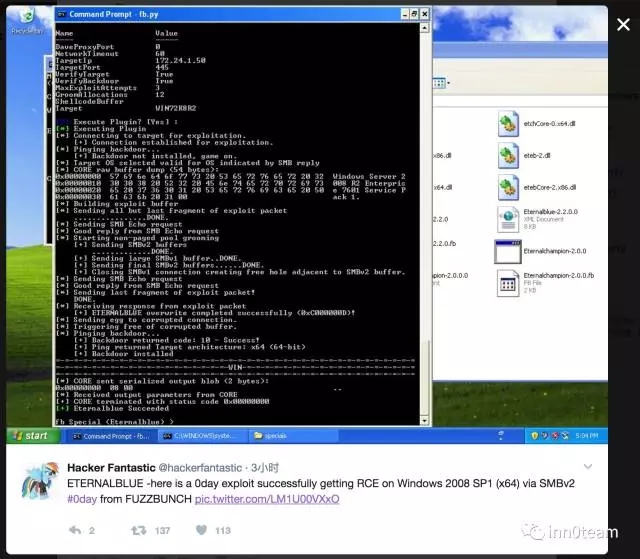This screenshot has height=559, width=640.
Task: Open the Recycle Bin desktop icon
Action: coord(27,21)
